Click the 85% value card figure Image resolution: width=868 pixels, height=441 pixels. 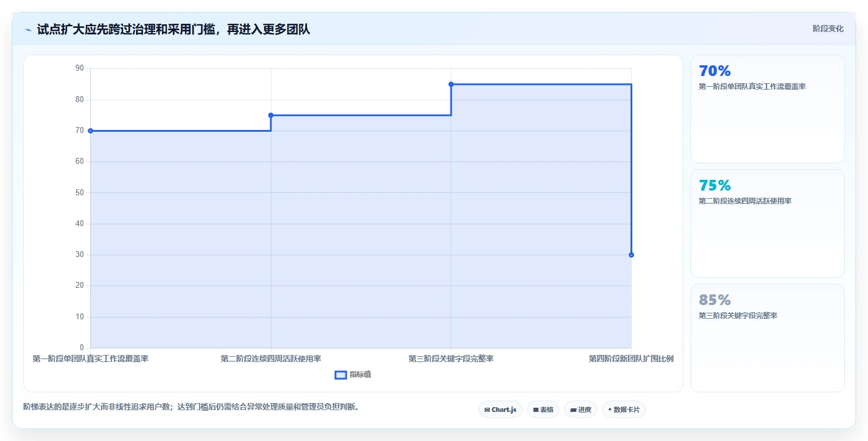pyautogui.click(x=715, y=300)
